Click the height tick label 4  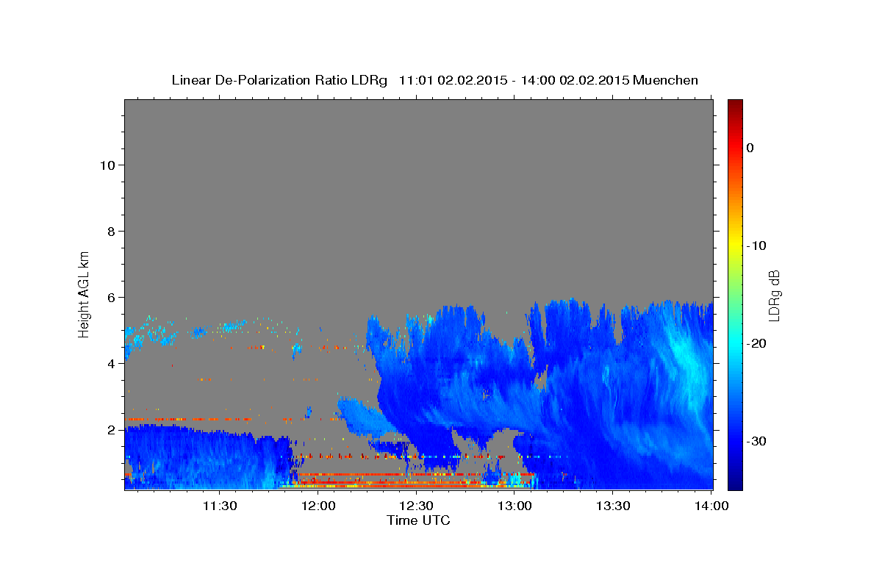click(112, 364)
